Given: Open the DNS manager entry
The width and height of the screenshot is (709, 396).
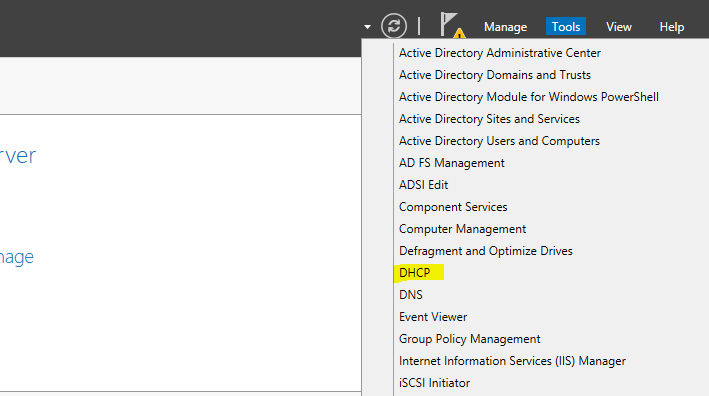Looking at the screenshot, I should pyautogui.click(x=411, y=295).
